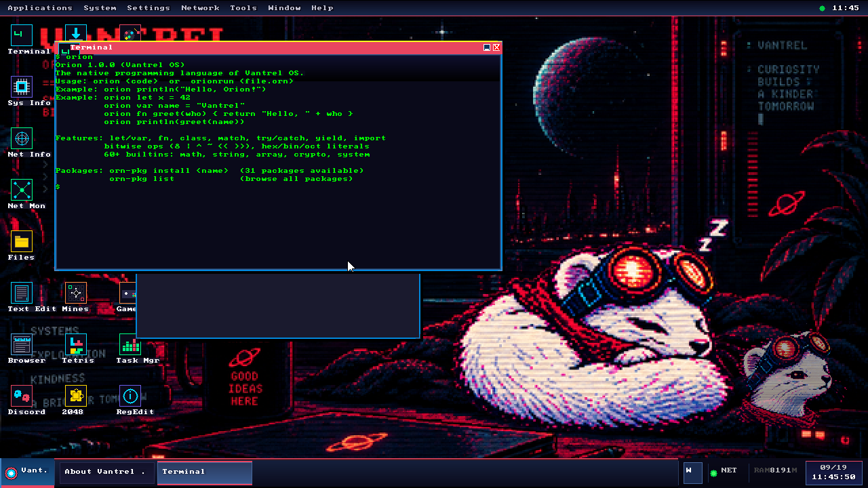
Task: Click the W indicator in the system tray
Action: point(692,472)
